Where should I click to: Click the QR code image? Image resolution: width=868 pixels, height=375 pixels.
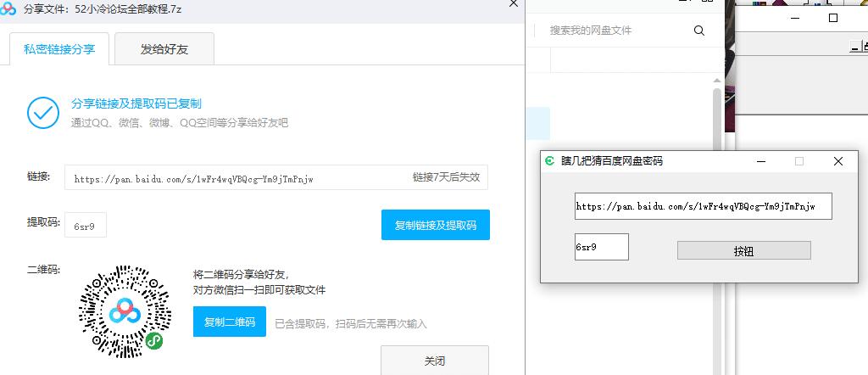point(125,311)
